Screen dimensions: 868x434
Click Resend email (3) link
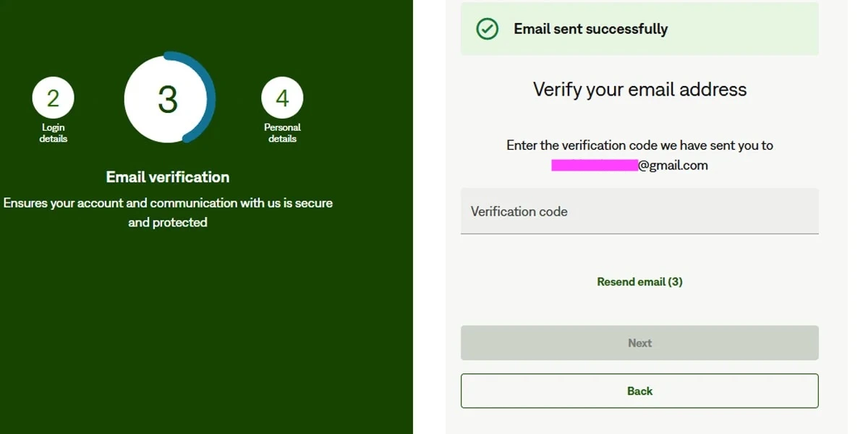pyautogui.click(x=639, y=281)
